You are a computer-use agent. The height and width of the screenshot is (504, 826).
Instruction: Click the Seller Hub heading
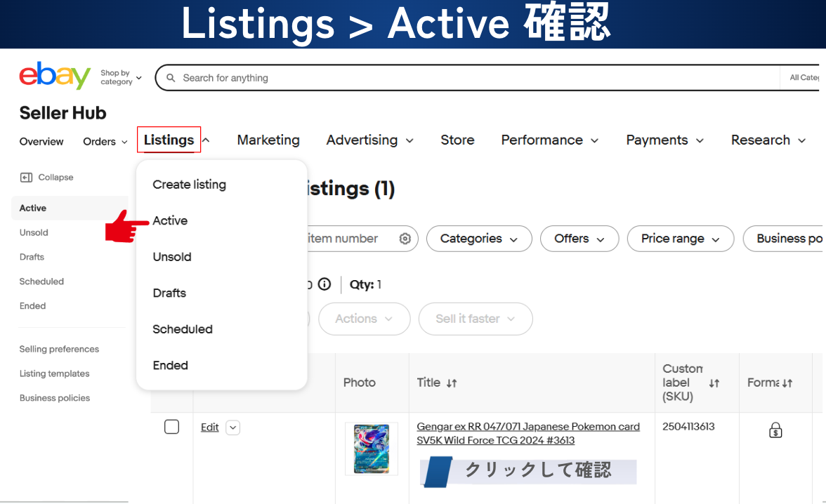pyautogui.click(x=63, y=113)
